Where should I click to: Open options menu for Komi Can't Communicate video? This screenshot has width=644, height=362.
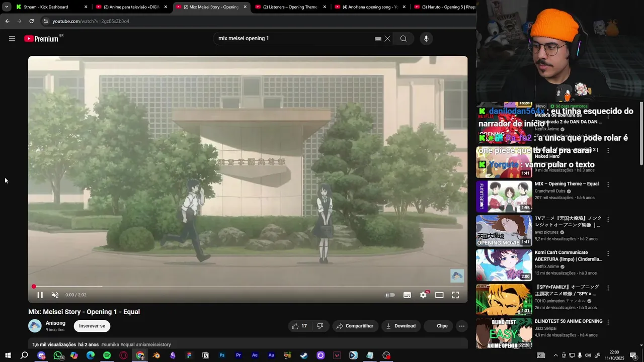pyautogui.click(x=608, y=253)
